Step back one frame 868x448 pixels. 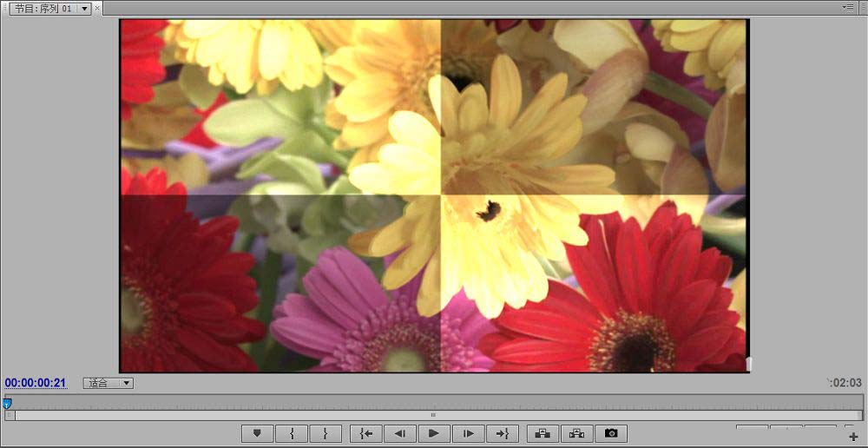(x=399, y=433)
